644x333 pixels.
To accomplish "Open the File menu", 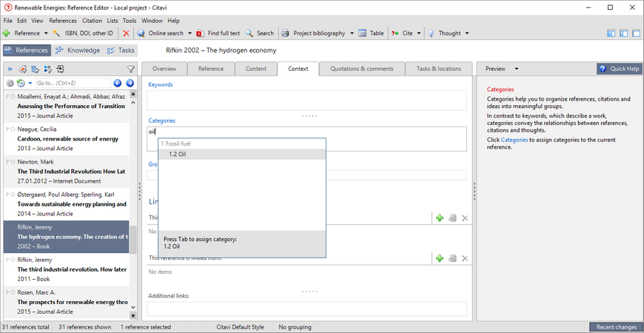I will (8, 21).
